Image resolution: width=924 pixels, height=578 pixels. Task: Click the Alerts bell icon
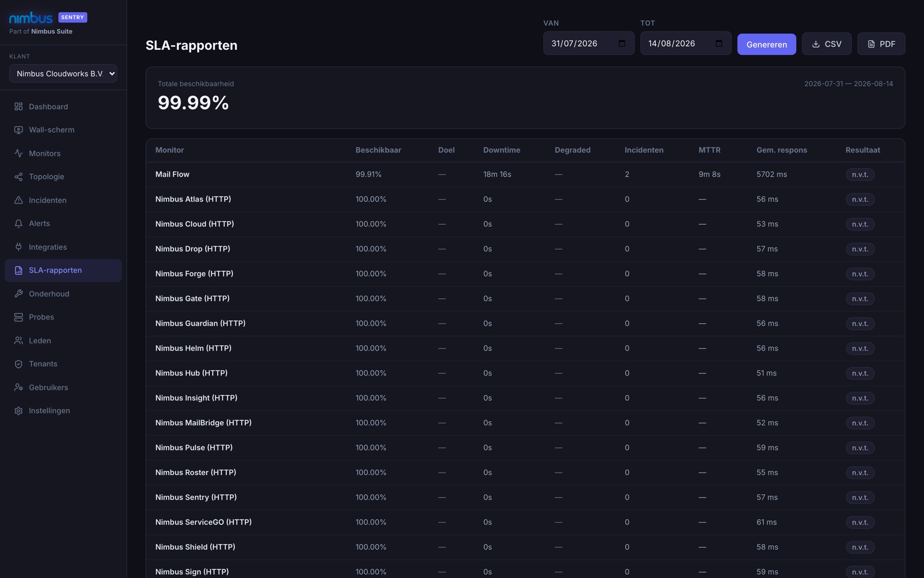click(18, 223)
